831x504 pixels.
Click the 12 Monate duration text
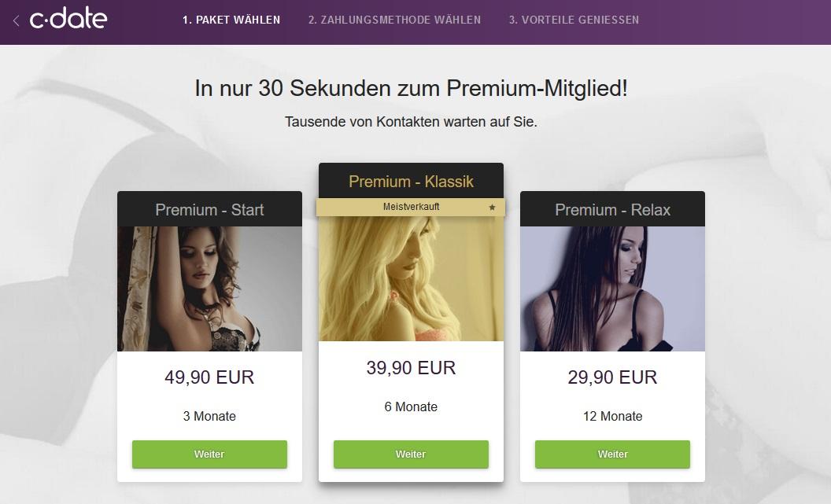tap(613, 416)
